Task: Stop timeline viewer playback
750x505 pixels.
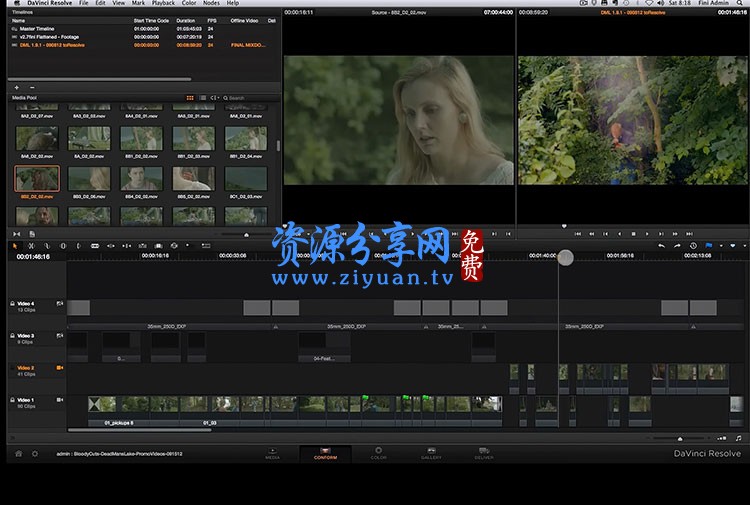Action: click(633, 234)
